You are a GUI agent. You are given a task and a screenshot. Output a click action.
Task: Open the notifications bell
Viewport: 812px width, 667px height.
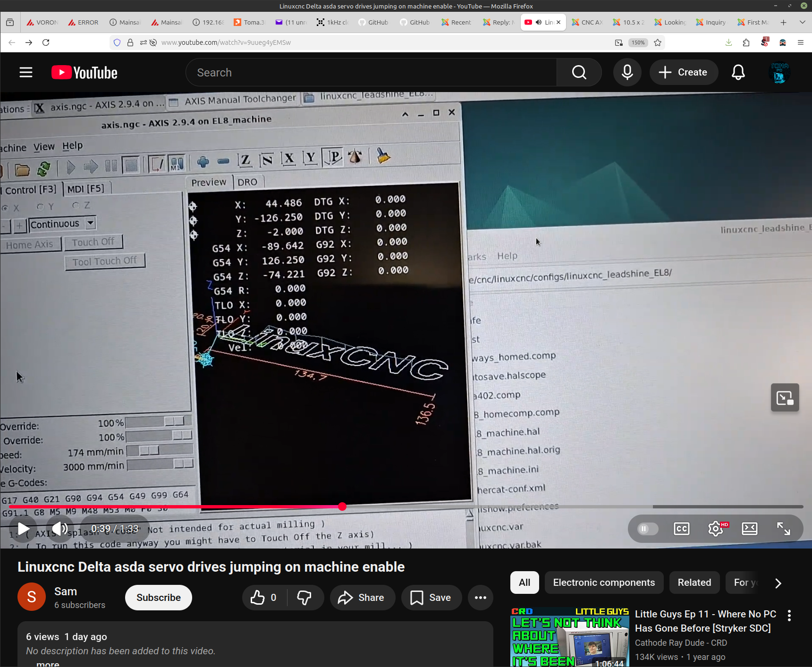738,72
